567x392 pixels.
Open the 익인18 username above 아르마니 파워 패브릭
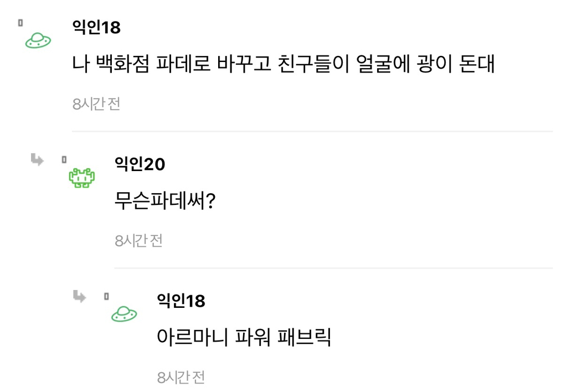(x=181, y=301)
